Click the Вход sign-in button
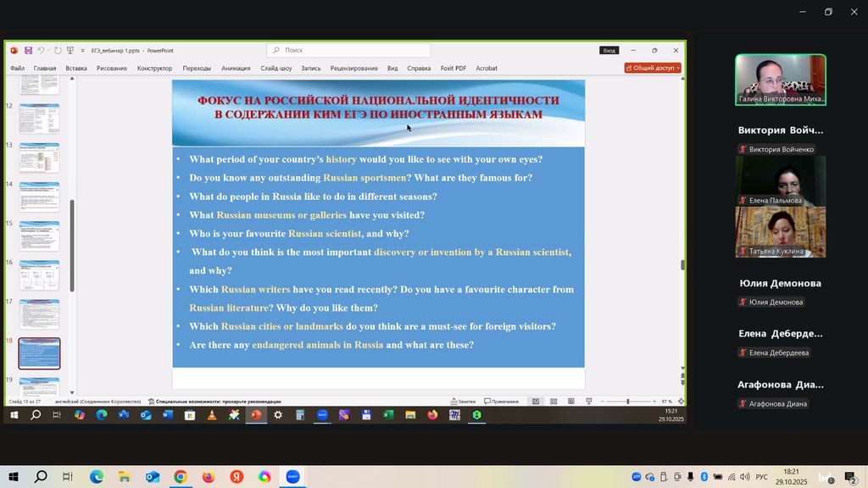The image size is (868, 488). coord(609,51)
